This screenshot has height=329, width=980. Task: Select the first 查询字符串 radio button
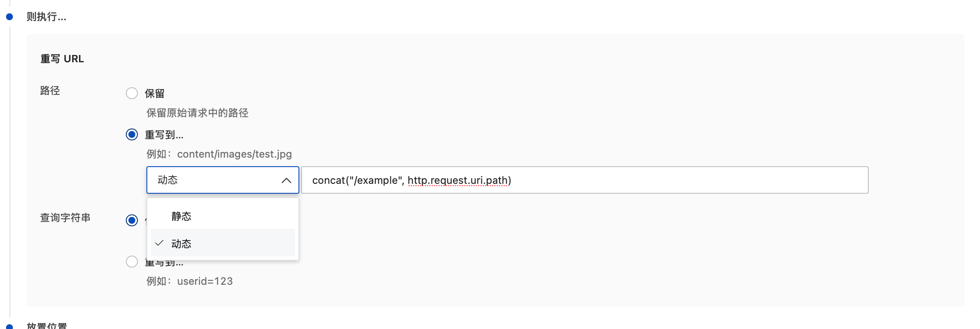click(132, 220)
